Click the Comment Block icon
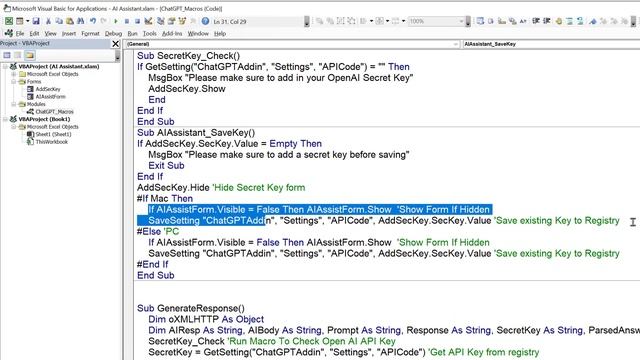640x360 pixels. click(x=569, y=21)
